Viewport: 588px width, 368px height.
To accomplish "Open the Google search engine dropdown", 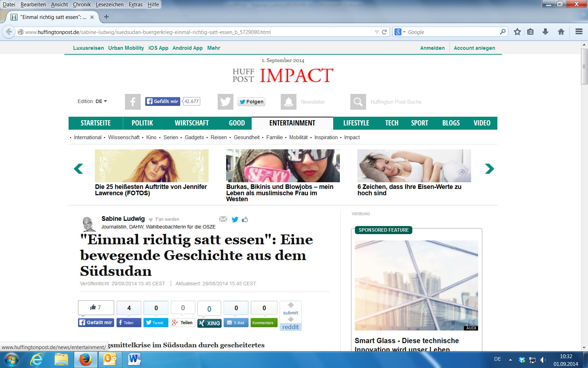I will click(400, 32).
